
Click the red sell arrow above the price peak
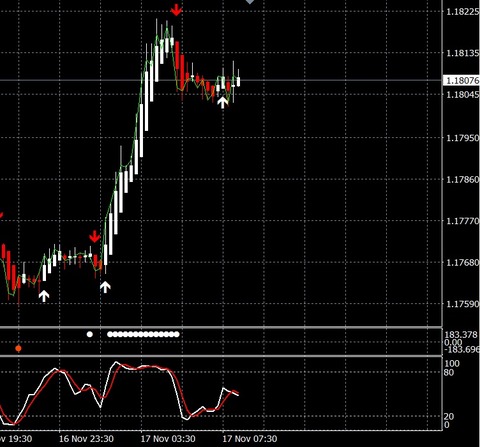click(x=176, y=10)
